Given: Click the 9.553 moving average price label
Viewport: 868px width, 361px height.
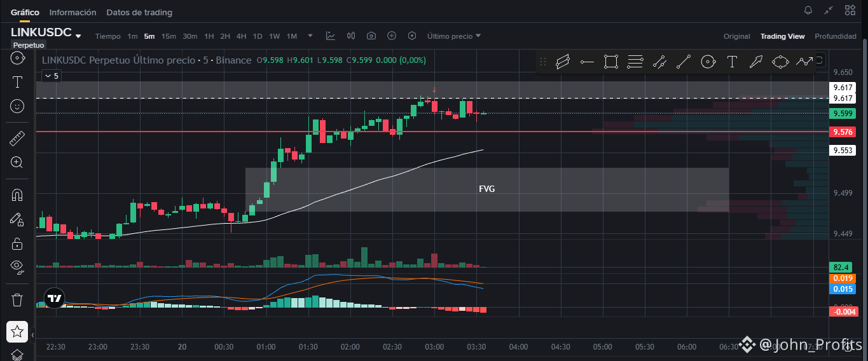Looking at the screenshot, I should point(843,151).
